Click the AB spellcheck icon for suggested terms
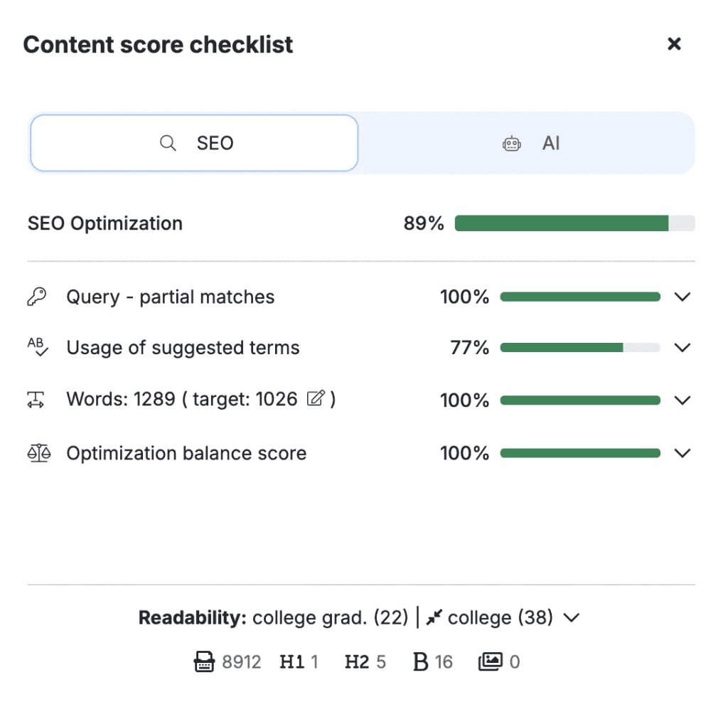The width and height of the screenshot is (728, 707). [38, 347]
